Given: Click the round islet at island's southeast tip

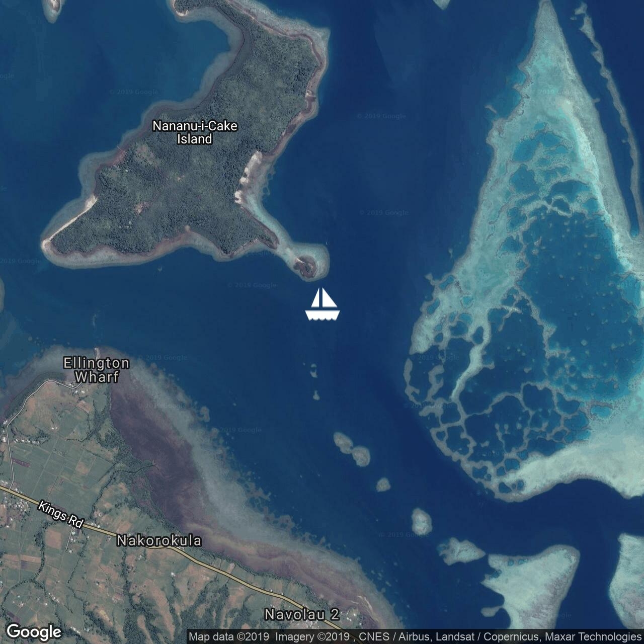Looking at the screenshot, I should click(307, 263).
